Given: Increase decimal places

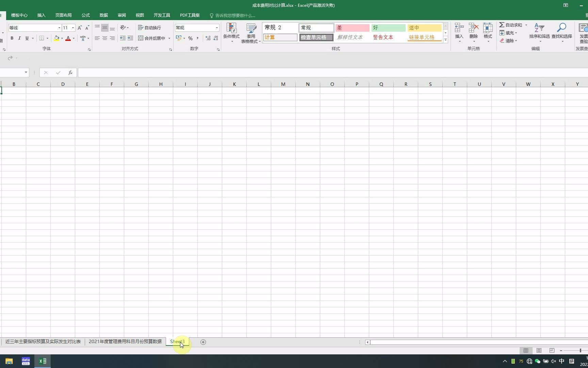Looking at the screenshot, I should (208, 38).
